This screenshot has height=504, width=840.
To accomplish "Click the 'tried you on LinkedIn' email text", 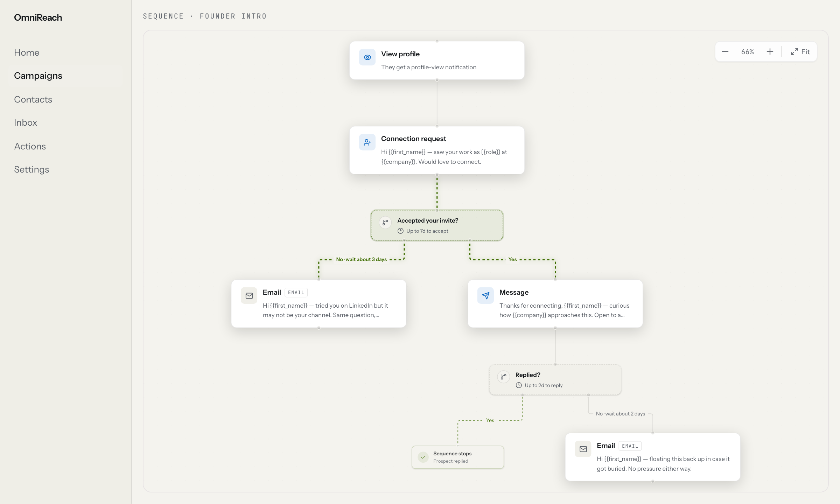I will [x=325, y=310].
